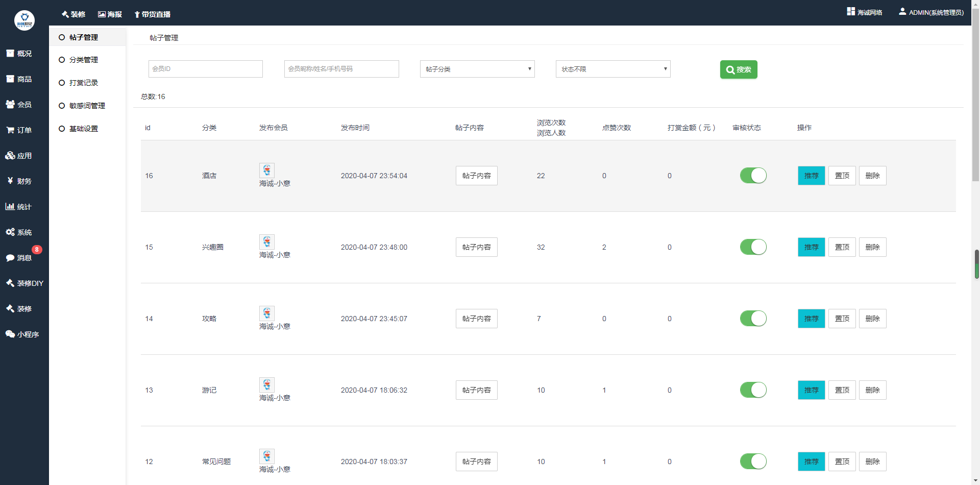980x485 pixels.
Task: View 帖子内容 for post 15
Action: click(477, 247)
